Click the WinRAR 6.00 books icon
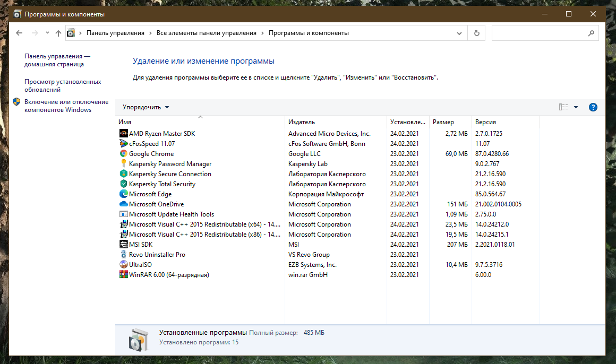The width and height of the screenshot is (616, 364). click(123, 275)
